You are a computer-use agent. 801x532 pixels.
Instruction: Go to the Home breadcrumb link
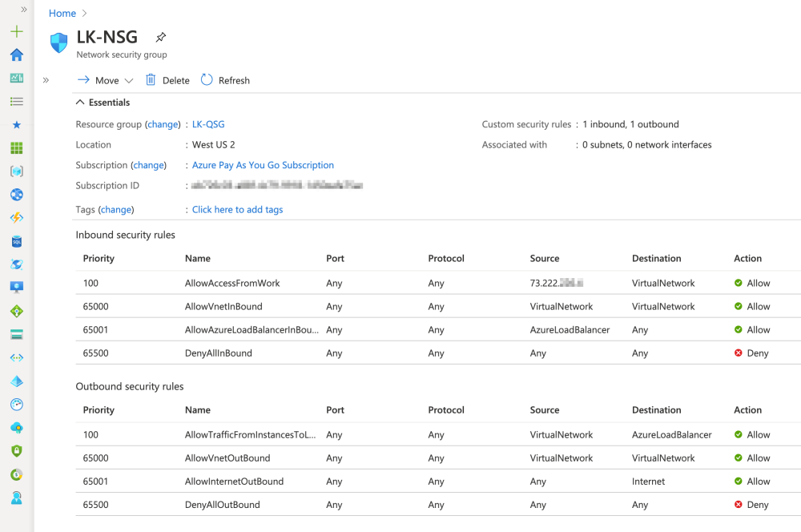click(62, 14)
